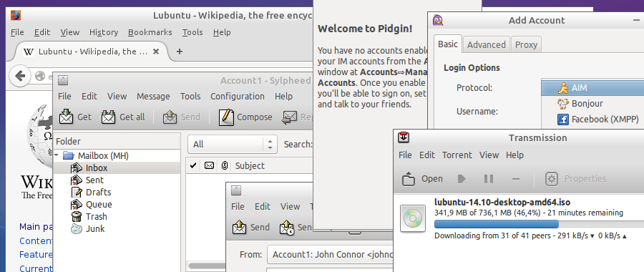The image size is (644, 272).
Task: Click the Pidgin icon in Add Account title
Action: [x=438, y=20]
